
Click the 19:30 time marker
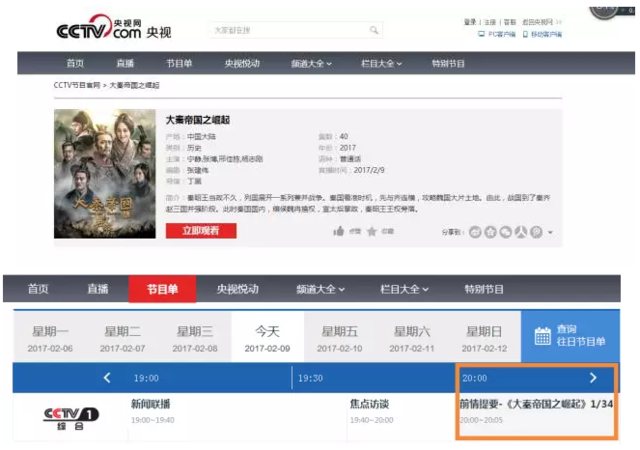click(310, 378)
